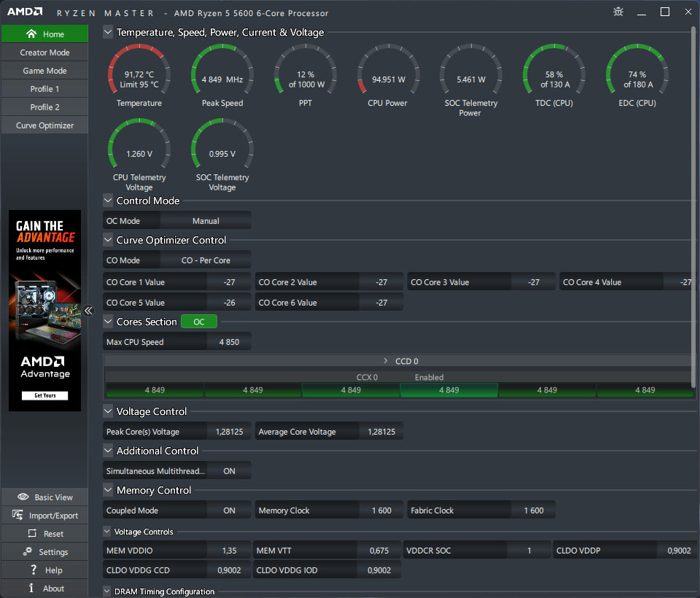Click the Settings gear icon
The width and height of the screenshot is (700, 598).
[x=28, y=551]
